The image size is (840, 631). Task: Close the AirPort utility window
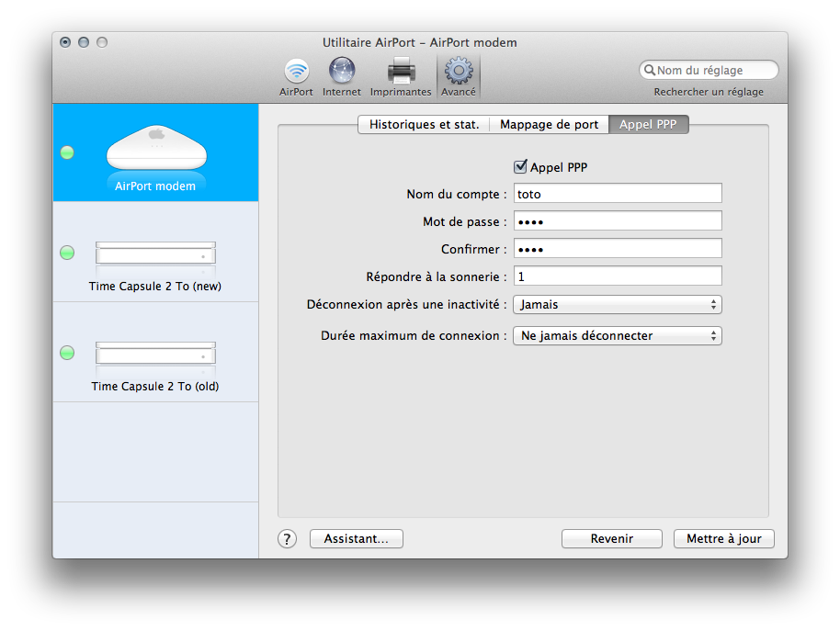coord(65,42)
